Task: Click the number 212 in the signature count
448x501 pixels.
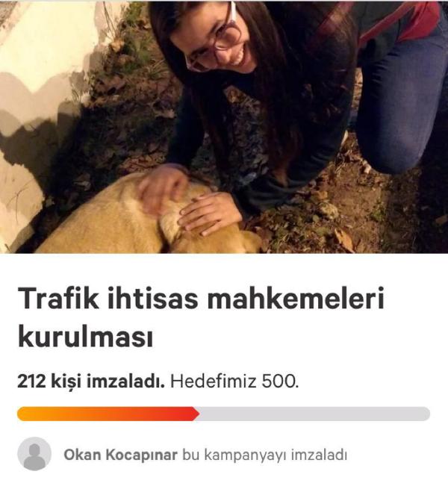Action: point(31,381)
